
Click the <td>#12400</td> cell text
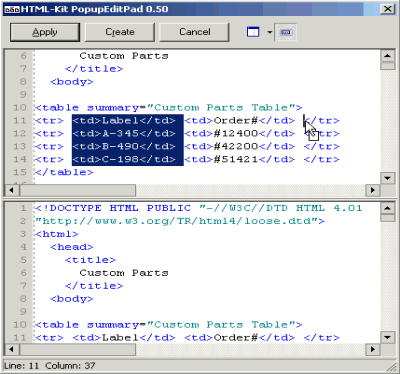pos(240,134)
